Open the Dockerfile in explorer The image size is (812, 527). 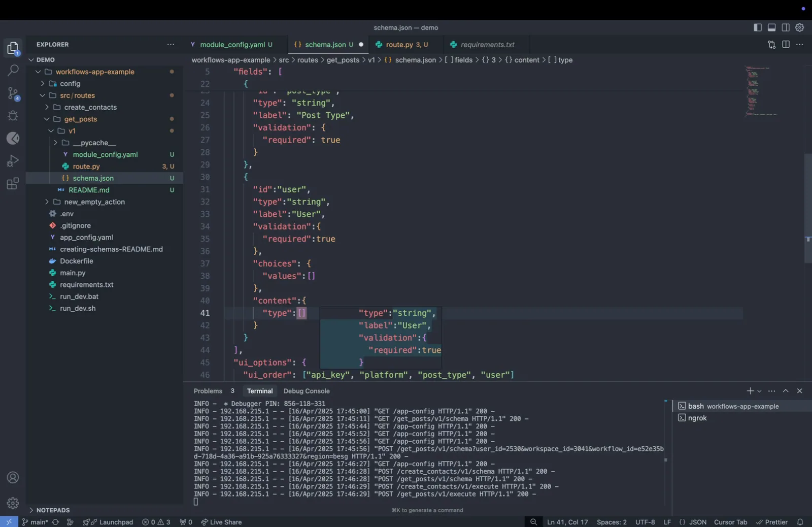[x=105, y=261]
